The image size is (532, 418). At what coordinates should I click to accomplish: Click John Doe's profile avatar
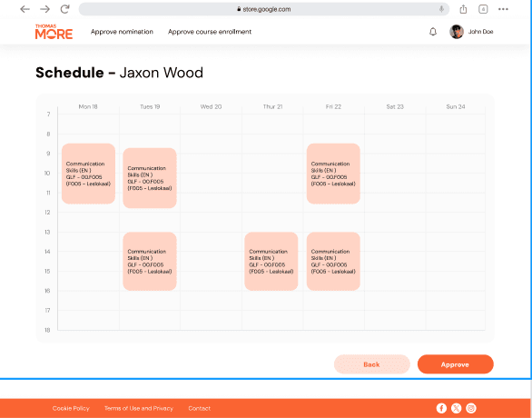coord(457,32)
